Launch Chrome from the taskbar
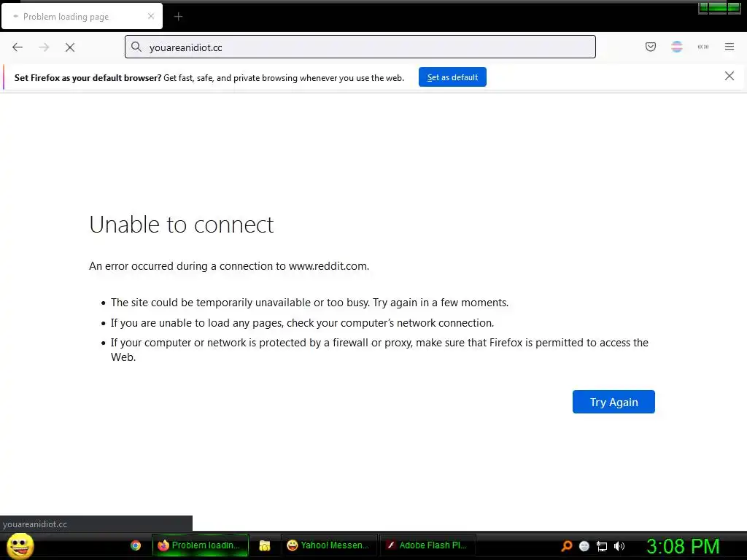Screen dimensions: 747x560 tap(136, 545)
